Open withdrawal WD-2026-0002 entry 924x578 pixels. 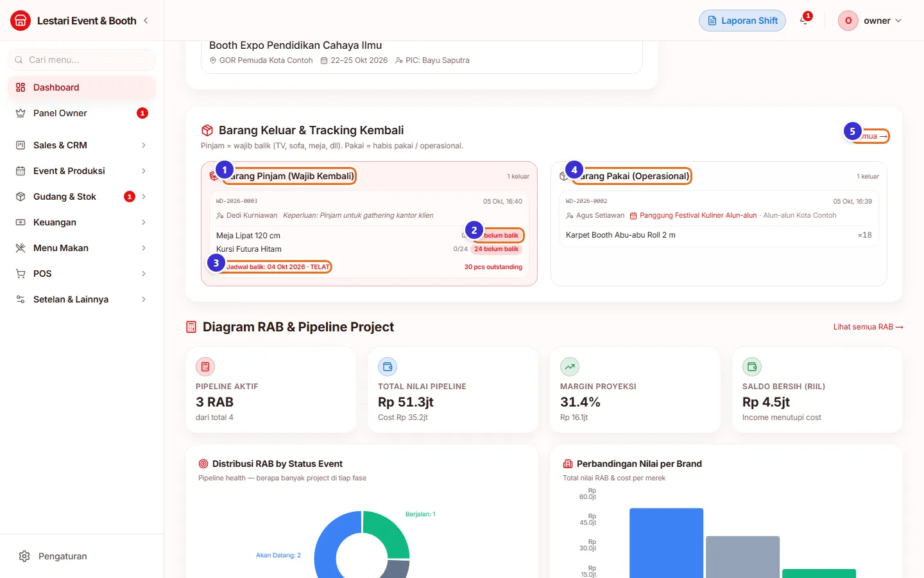coord(719,218)
